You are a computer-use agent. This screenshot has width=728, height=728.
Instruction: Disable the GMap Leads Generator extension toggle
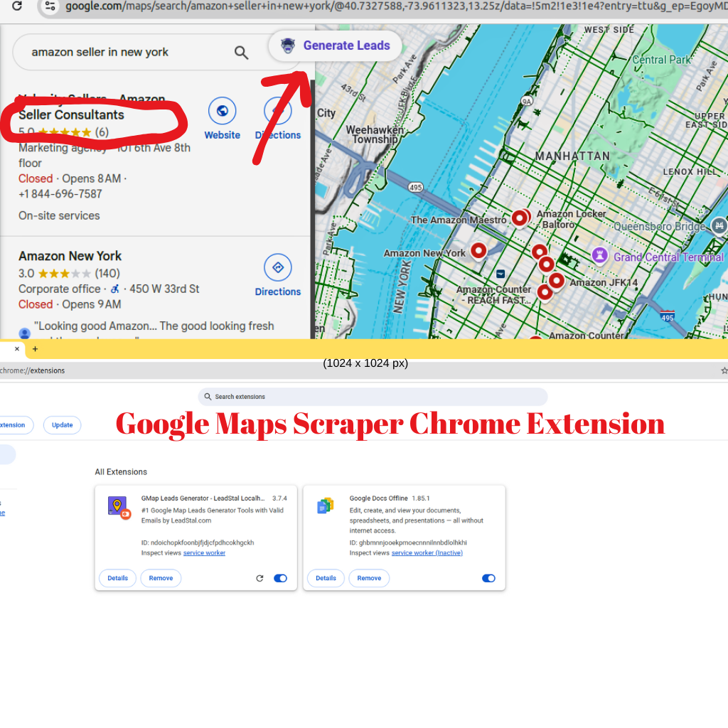click(280, 579)
